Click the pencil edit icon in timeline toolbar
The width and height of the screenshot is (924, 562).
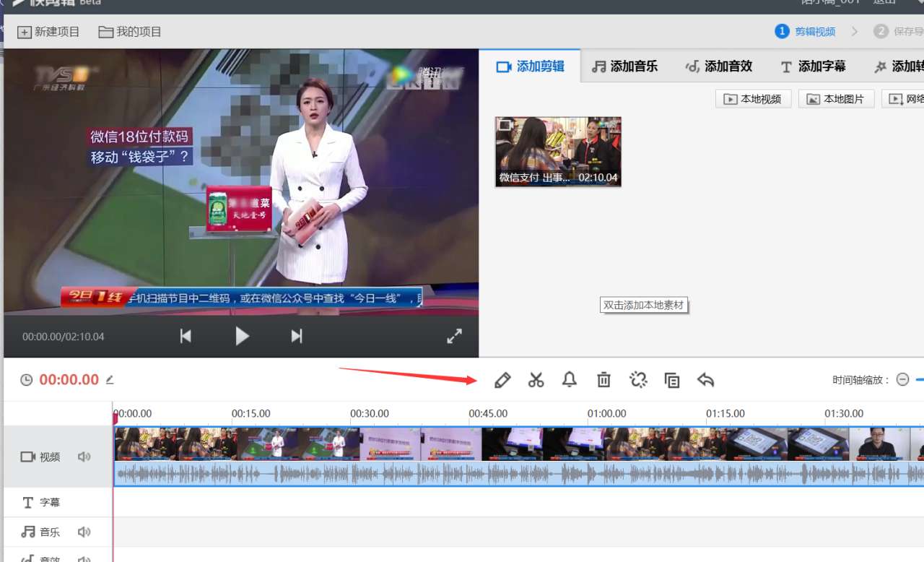[x=502, y=379]
